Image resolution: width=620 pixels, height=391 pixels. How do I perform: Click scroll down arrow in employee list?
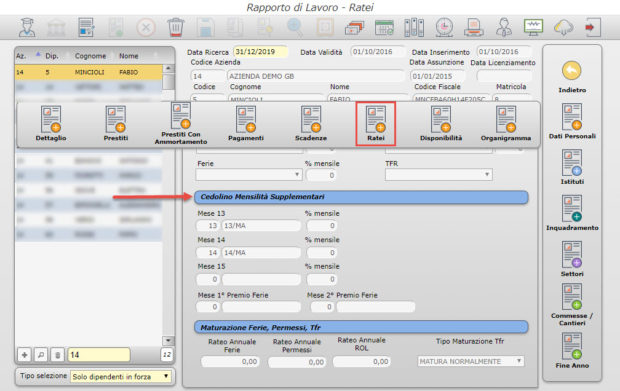168,340
